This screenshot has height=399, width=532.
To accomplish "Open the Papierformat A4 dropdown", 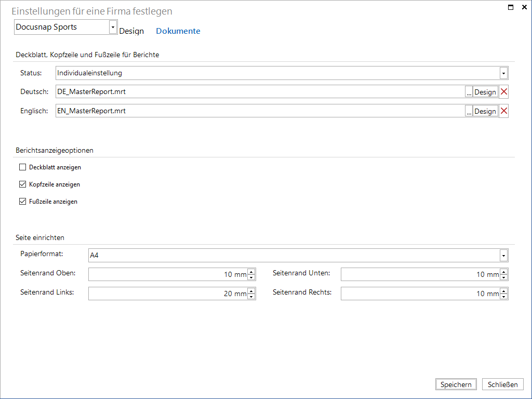I will (503, 256).
